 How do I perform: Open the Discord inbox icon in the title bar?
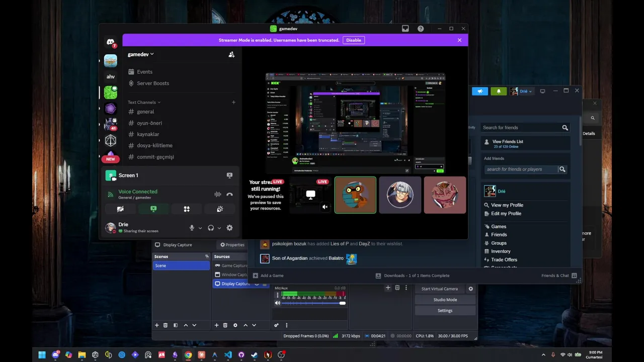(405, 29)
